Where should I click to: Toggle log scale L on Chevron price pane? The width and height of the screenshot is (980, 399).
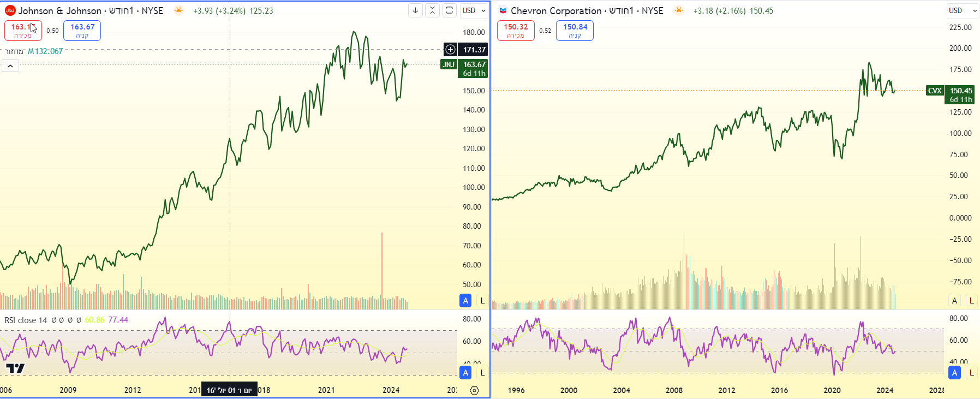(x=971, y=300)
